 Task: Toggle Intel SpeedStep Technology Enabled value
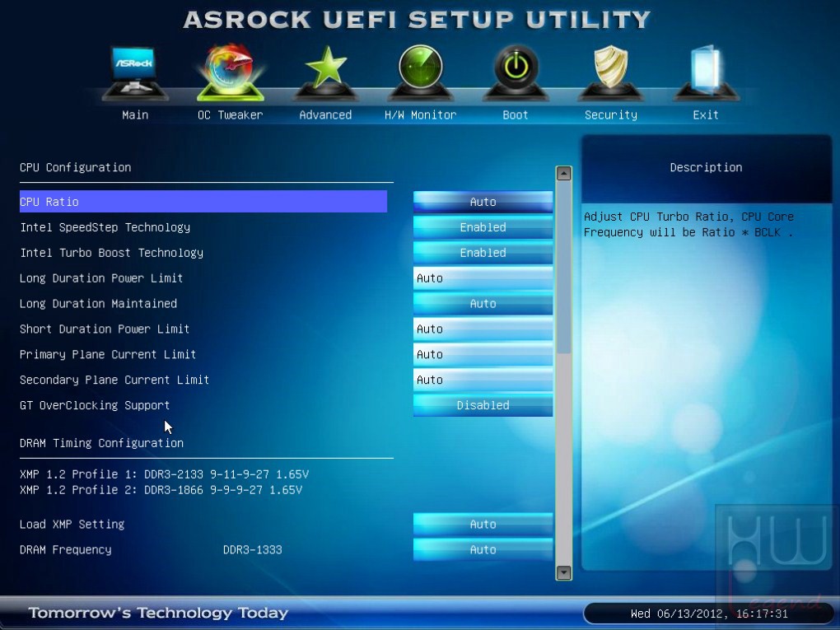[x=483, y=227]
